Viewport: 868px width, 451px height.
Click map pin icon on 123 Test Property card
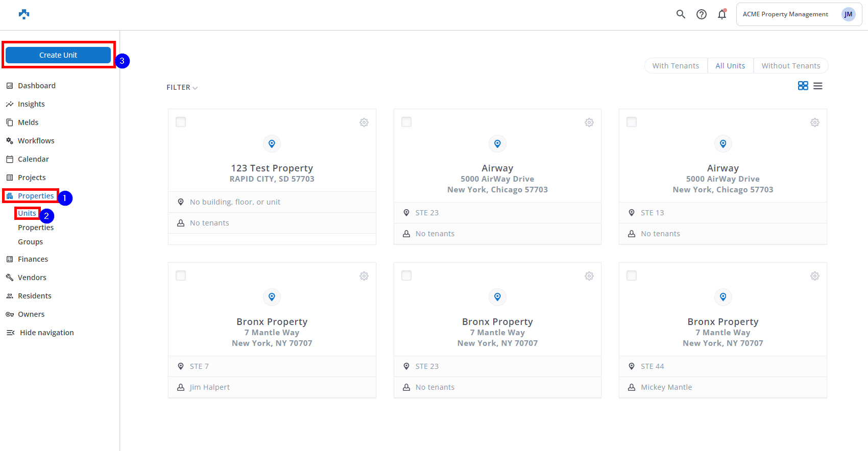pos(272,144)
